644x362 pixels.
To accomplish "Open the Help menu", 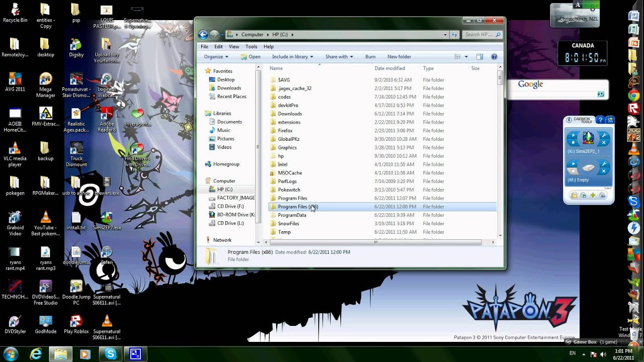I will pos(269,47).
